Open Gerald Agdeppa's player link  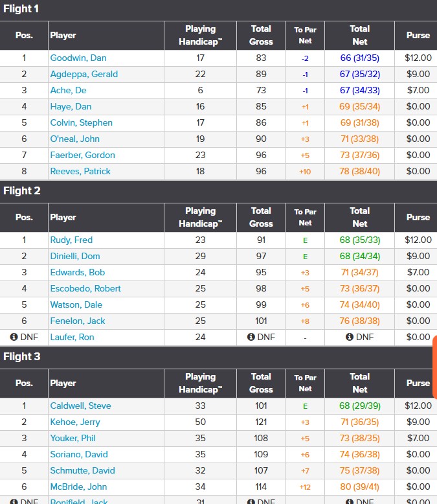pyautogui.click(x=84, y=74)
